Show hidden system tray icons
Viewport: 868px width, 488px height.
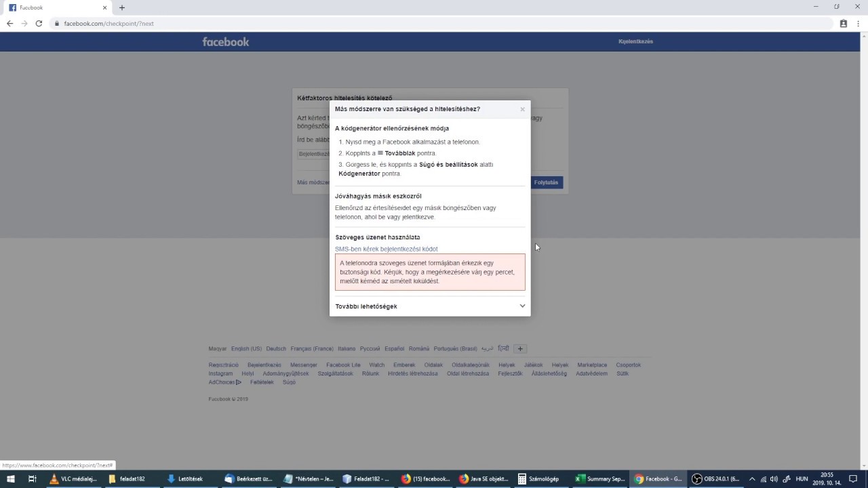coord(751,479)
